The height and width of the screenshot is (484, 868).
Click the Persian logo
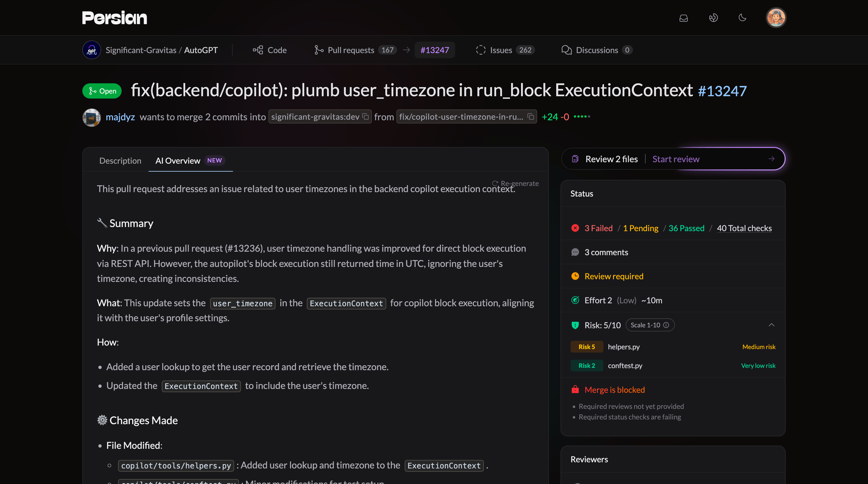(x=115, y=18)
